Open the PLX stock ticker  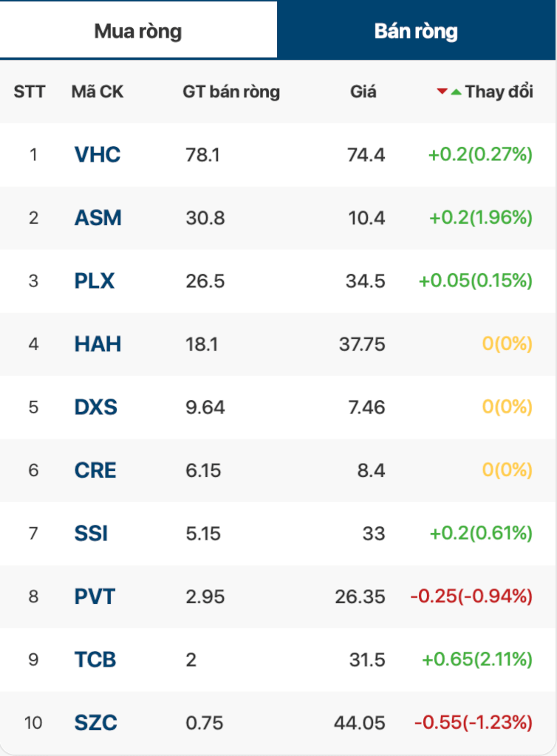click(x=95, y=281)
